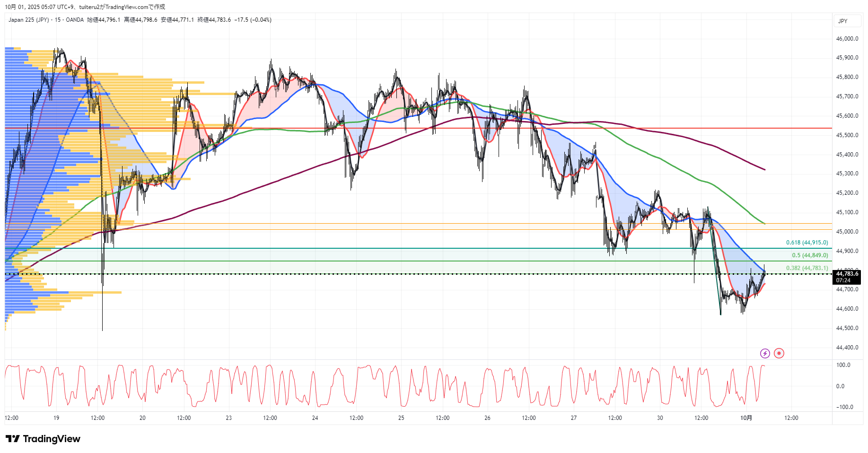The height and width of the screenshot is (453, 868).
Task: Click the 46,000.0 price axis label
Action: pyautogui.click(x=847, y=39)
